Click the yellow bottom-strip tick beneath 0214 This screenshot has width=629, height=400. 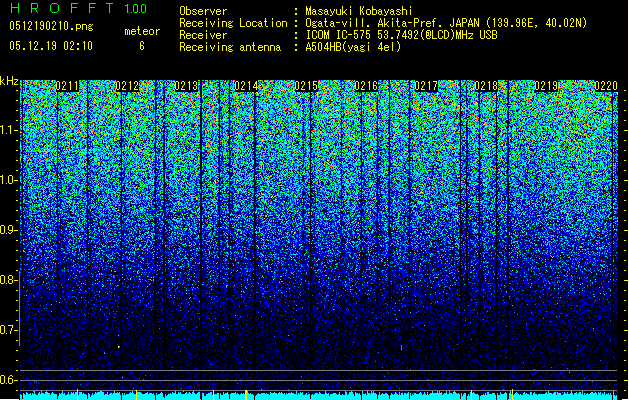click(246, 394)
